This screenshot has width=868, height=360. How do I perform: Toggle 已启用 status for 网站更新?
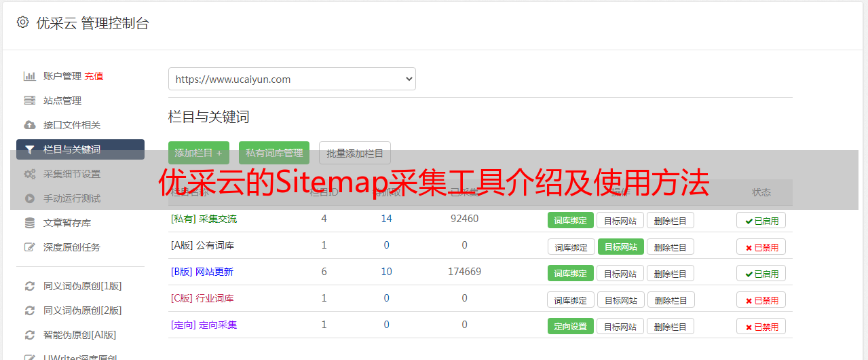(761, 273)
